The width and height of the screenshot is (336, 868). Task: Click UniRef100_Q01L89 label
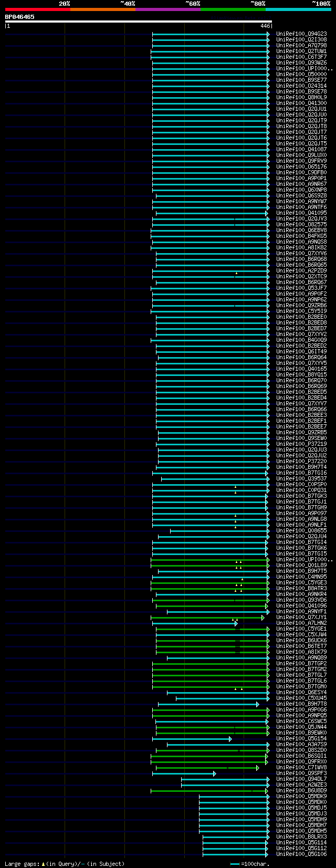[x=301, y=565]
